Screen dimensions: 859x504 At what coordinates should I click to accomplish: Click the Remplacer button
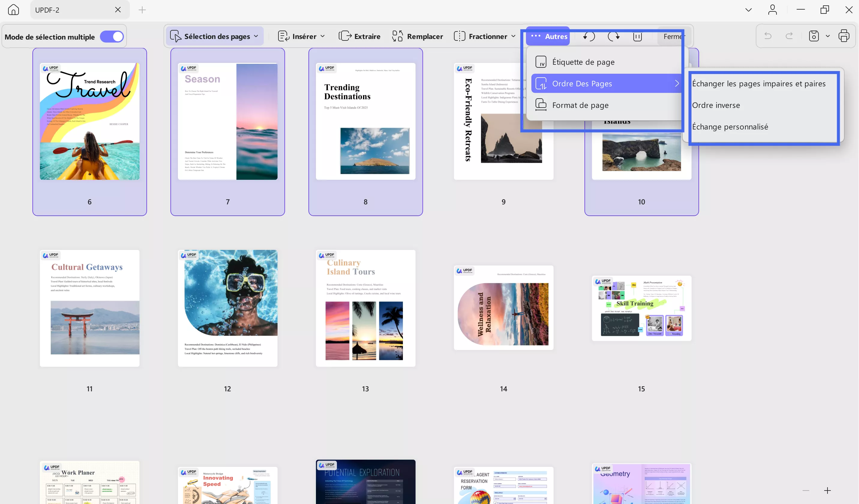[x=418, y=36]
